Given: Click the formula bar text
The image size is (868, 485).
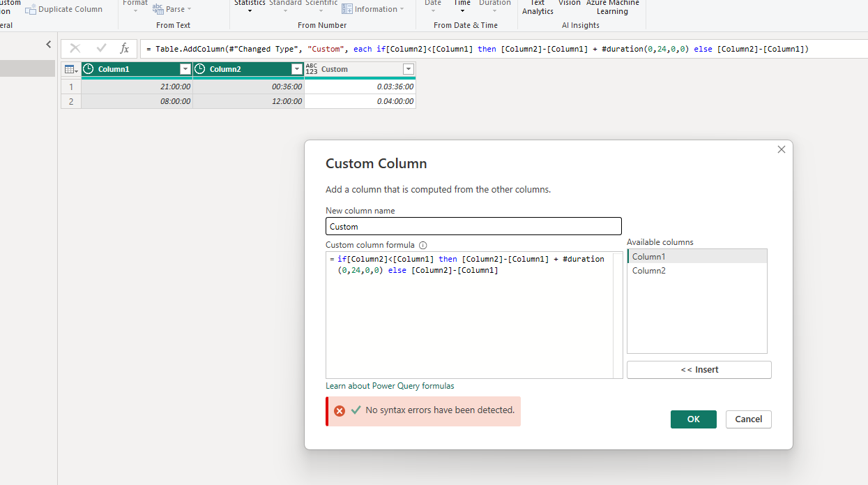Looking at the screenshot, I should (x=478, y=49).
